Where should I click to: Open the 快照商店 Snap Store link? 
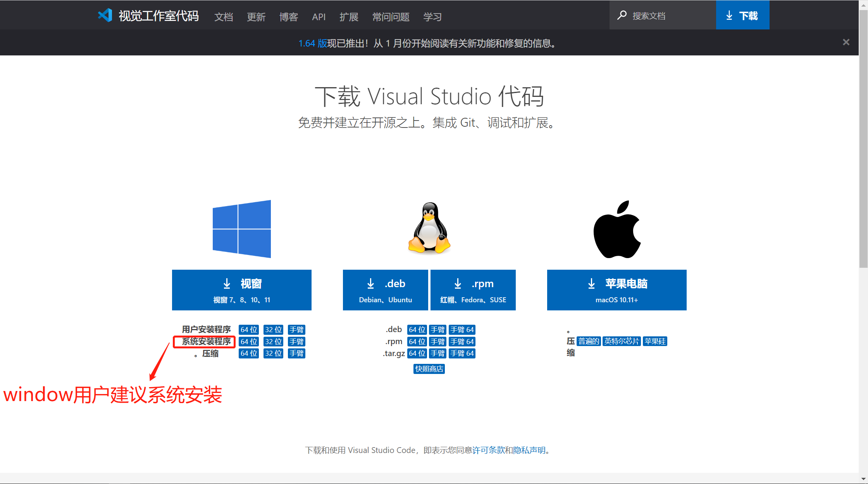coord(429,369)
